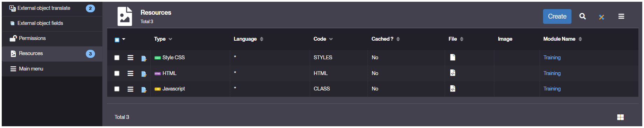
Task: Open the search magnifier icon
Action: tap(582, 16)
